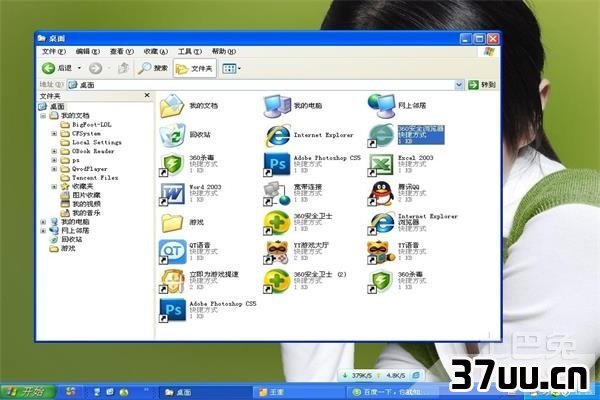Open the 我的文档 icon in the file list

(x=172, y=106)
